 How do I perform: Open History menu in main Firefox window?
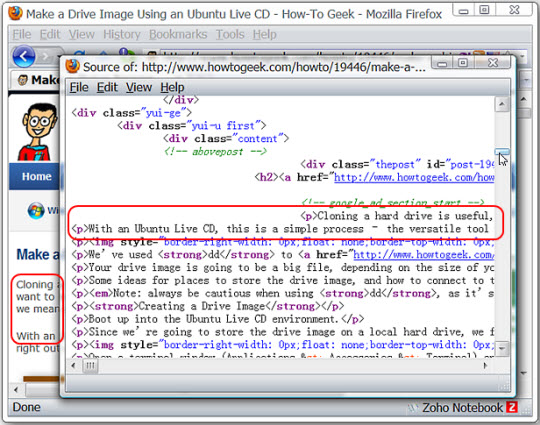122,34
